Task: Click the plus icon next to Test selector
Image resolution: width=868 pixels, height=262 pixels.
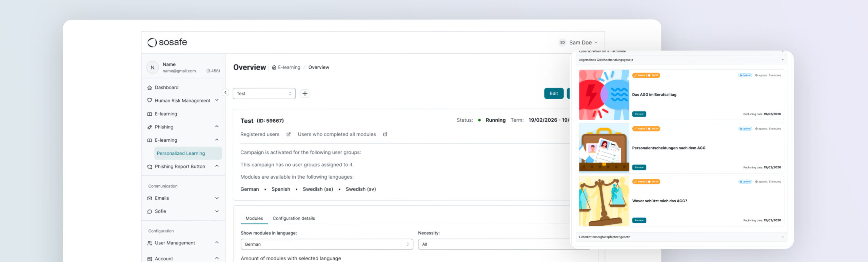Action: click(305, 94)
